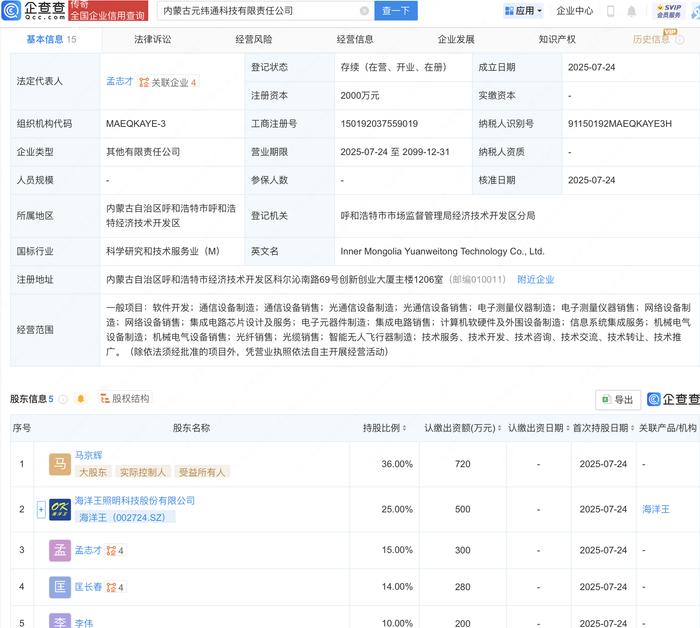The width and height of the screenshot is (700, 628).
Task: Open 股权结构 button
Action: coord(125,398)
